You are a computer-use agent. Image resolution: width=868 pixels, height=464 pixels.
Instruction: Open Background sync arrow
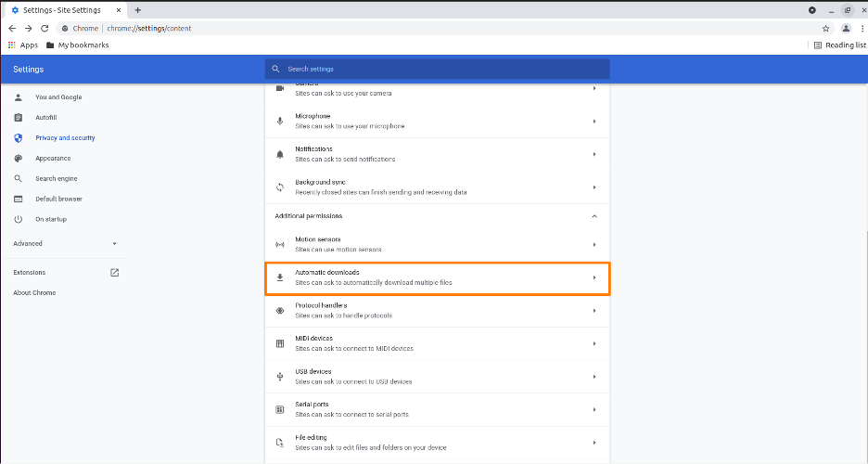594,187
